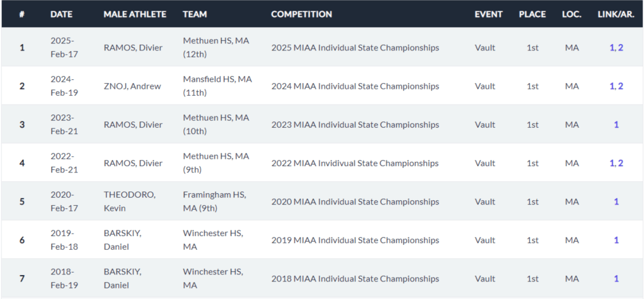644x299 pixels.
Task: Open link 1 for Kevin Theodoro row
Action: [x=616, y=201]
